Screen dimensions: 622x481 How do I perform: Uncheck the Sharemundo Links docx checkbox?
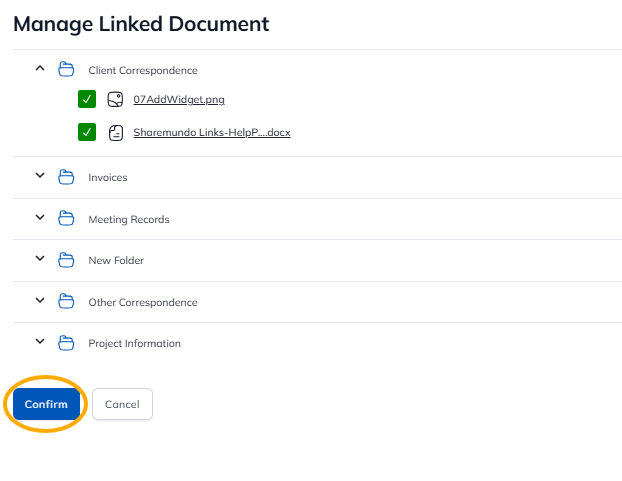(87, 132)
